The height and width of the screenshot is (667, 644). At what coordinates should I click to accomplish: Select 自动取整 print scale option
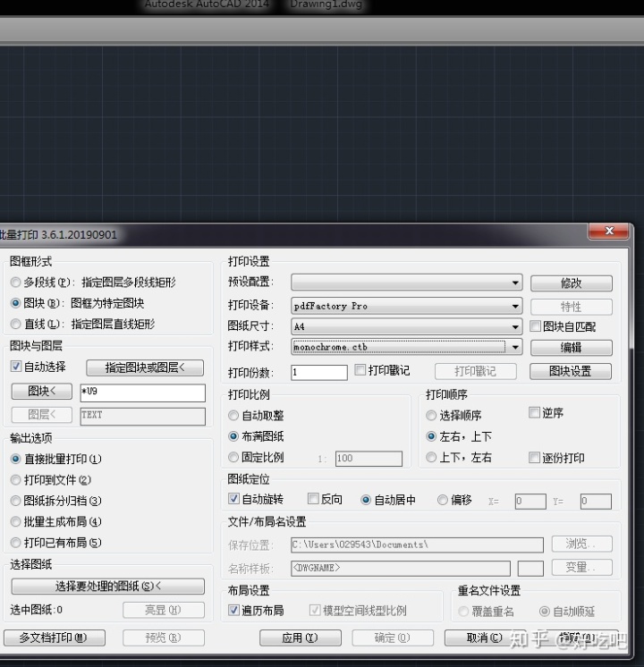[x=233, y=416]
